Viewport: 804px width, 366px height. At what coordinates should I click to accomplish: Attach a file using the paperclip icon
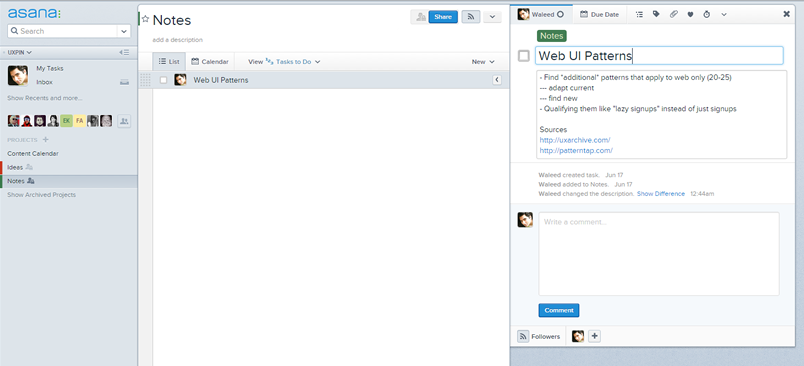pos(673,14)
